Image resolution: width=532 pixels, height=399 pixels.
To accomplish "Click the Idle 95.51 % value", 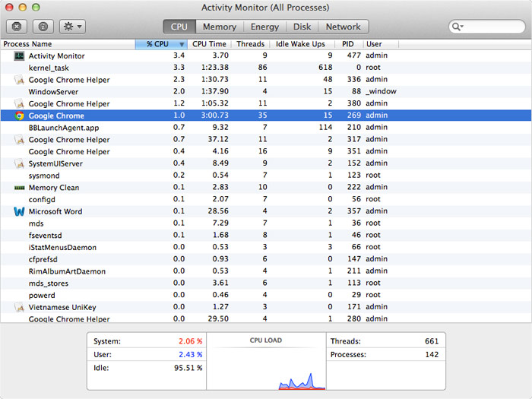I will click(188, 368).
